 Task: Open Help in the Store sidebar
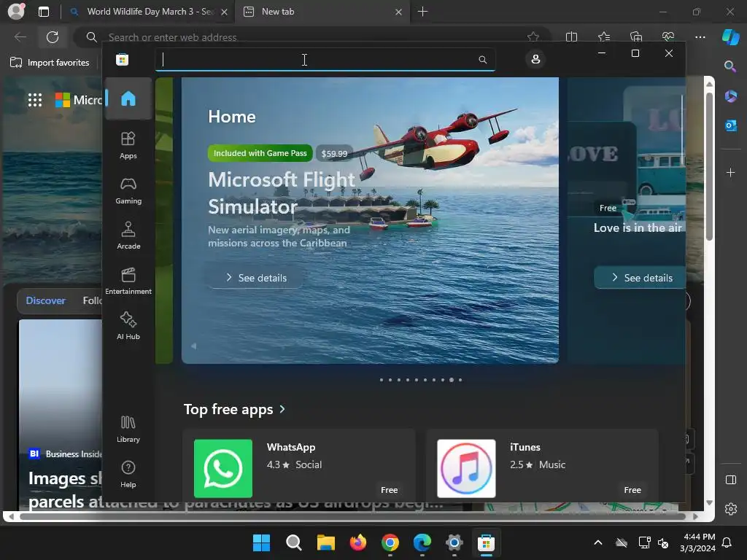point(128,474)
